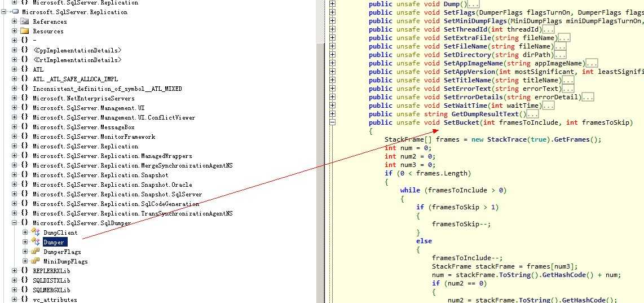Viewport: 644px width, 303px height.
Task: Click the ellipsis box after SetFileName
Action: (x=561, y=46)
